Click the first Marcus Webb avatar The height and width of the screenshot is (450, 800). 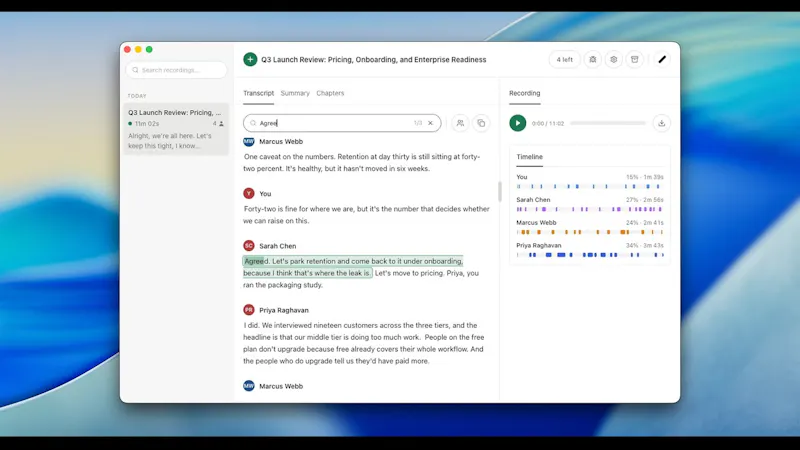(x=248, y=142)
